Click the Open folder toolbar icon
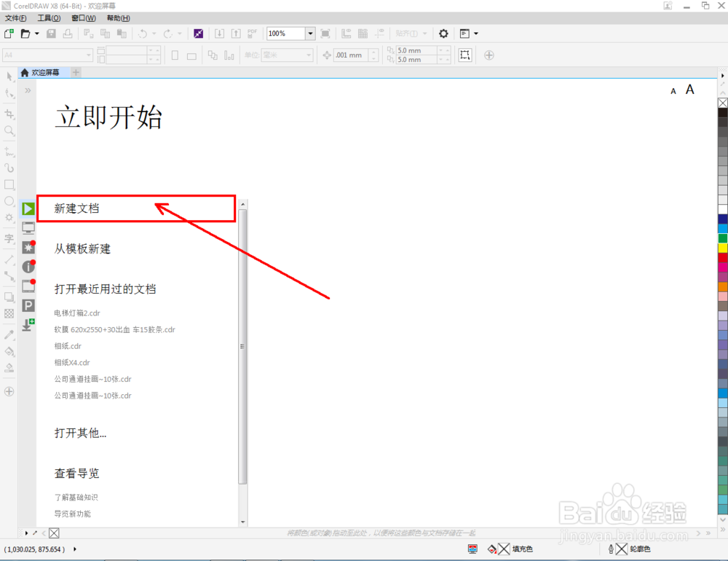 click(x=25, y=34)
